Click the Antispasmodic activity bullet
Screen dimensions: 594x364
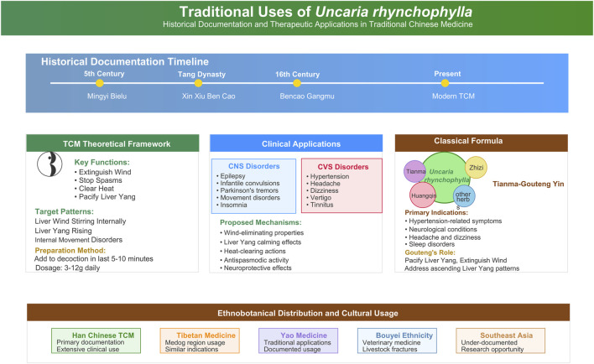[x=254, y=260]
